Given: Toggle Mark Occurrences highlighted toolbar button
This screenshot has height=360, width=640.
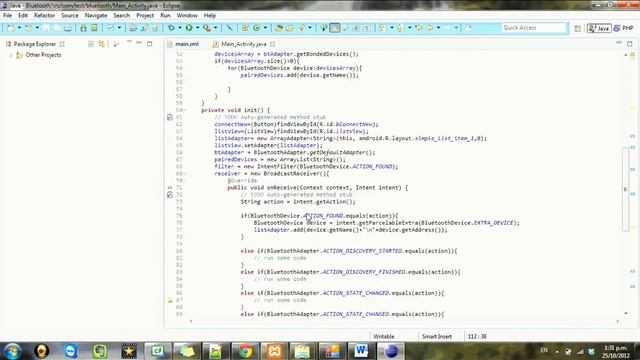Looking at the screenshot, I should pyautogui.click(x=335, y=28).
